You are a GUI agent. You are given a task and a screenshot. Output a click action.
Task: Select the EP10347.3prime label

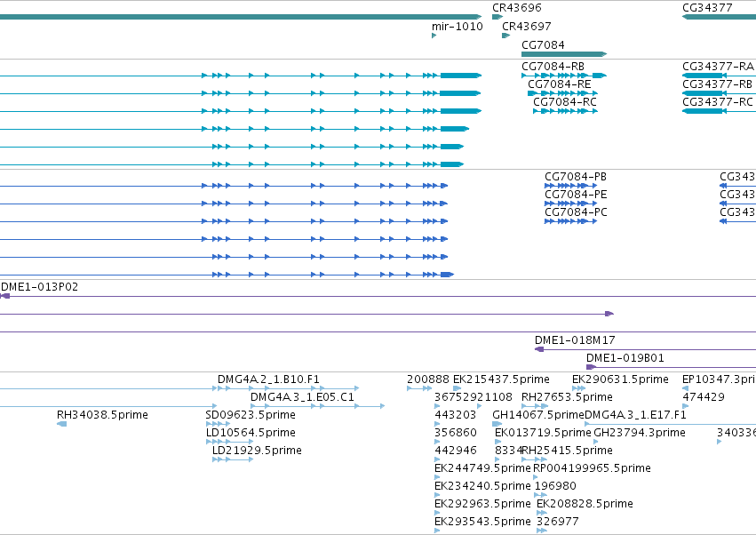[719, 379]
